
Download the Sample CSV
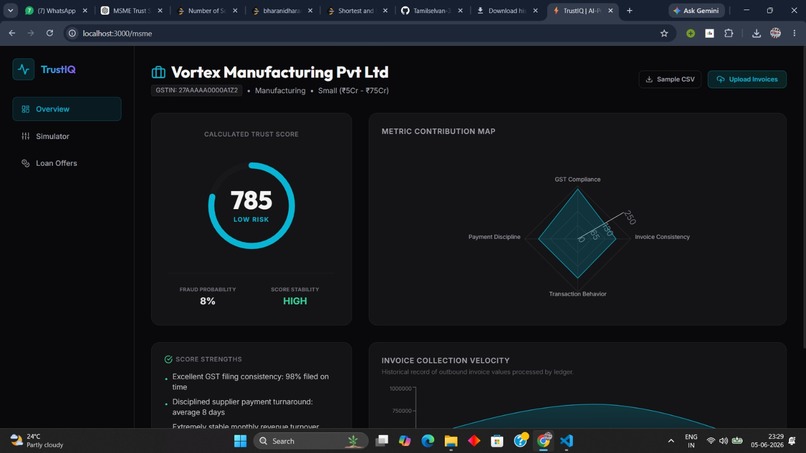pyautogui.click(x=670, y=79)
